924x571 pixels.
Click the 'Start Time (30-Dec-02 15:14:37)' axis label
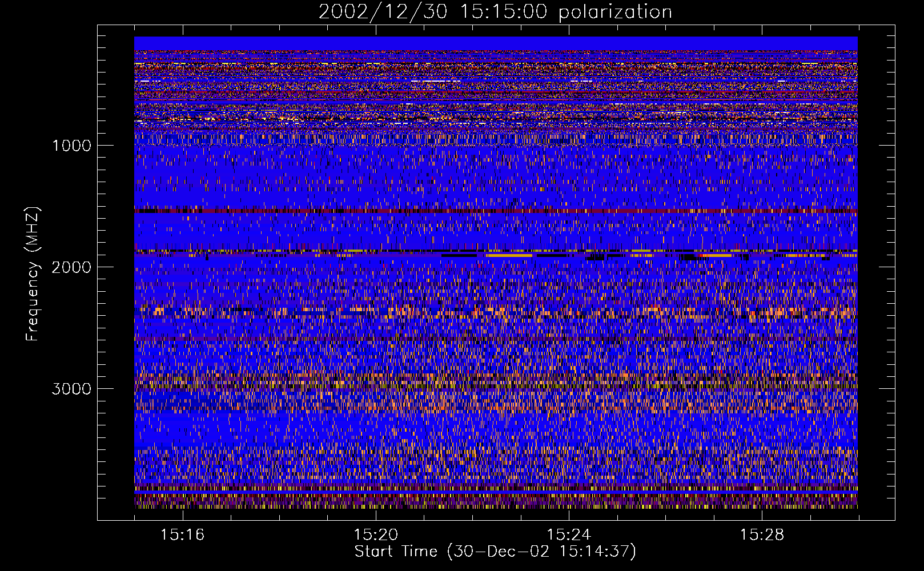click(495, 552)
